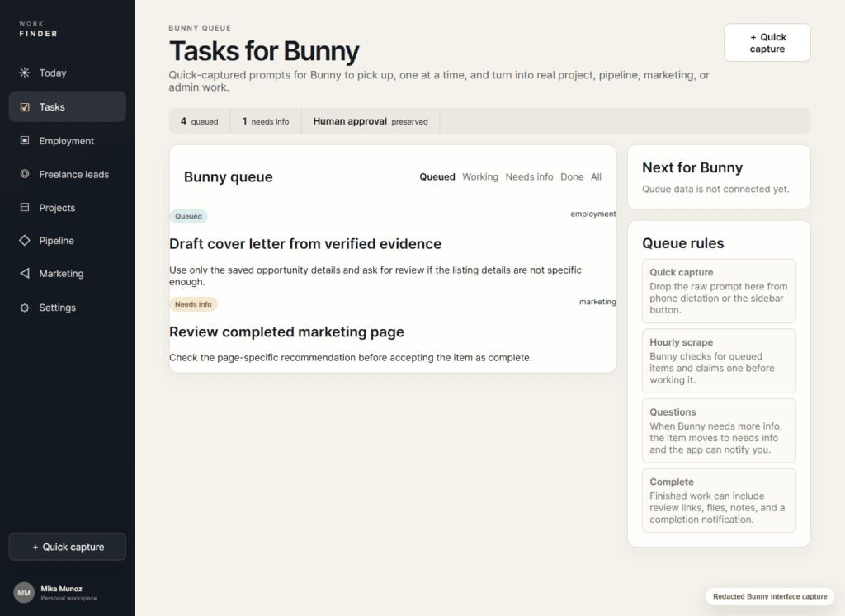Image resolution: width=845 pixels, height=616 pixels.
Task: Click the Employment square icon
Action: click(x=25, y=140)
